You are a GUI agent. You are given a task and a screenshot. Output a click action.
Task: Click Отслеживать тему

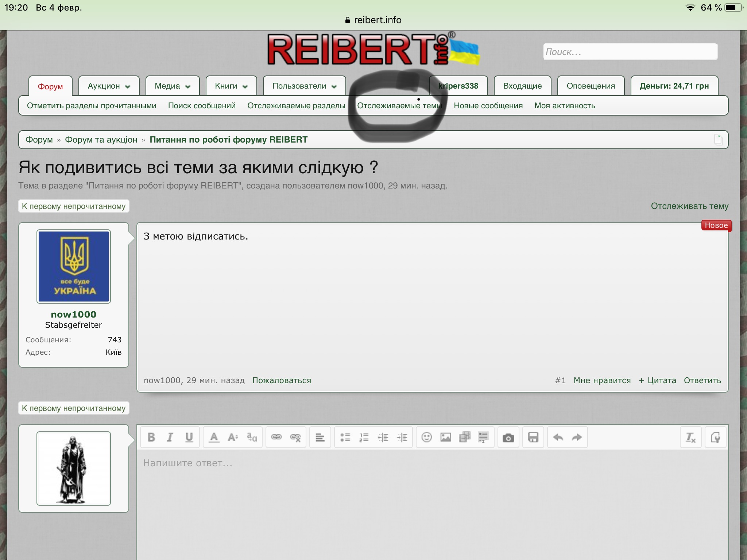[x=690, y=206]
